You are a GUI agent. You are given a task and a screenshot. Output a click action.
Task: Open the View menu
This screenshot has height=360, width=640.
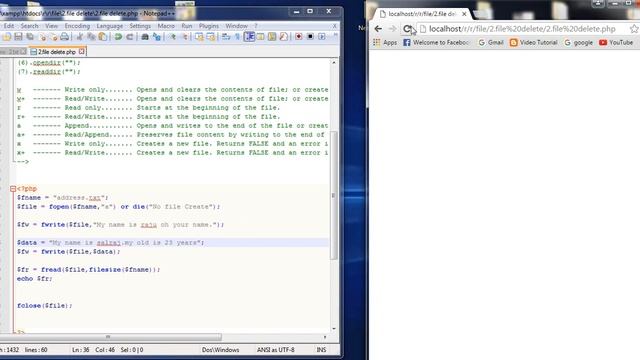51,26
